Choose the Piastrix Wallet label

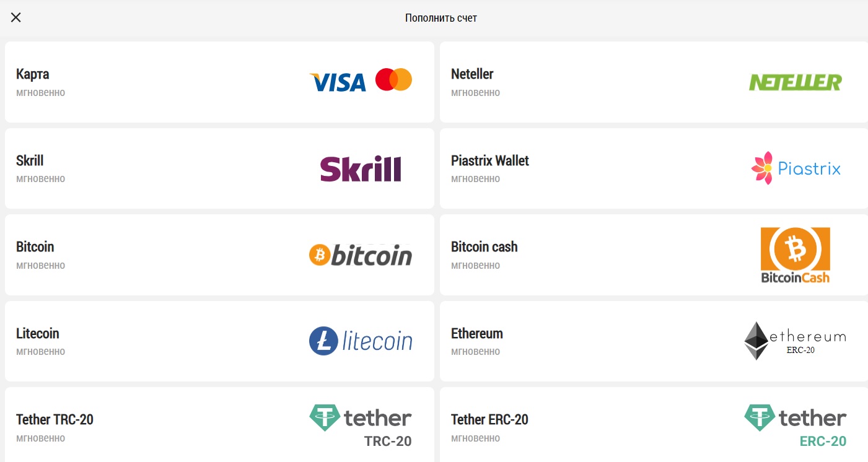click(490, 160)
